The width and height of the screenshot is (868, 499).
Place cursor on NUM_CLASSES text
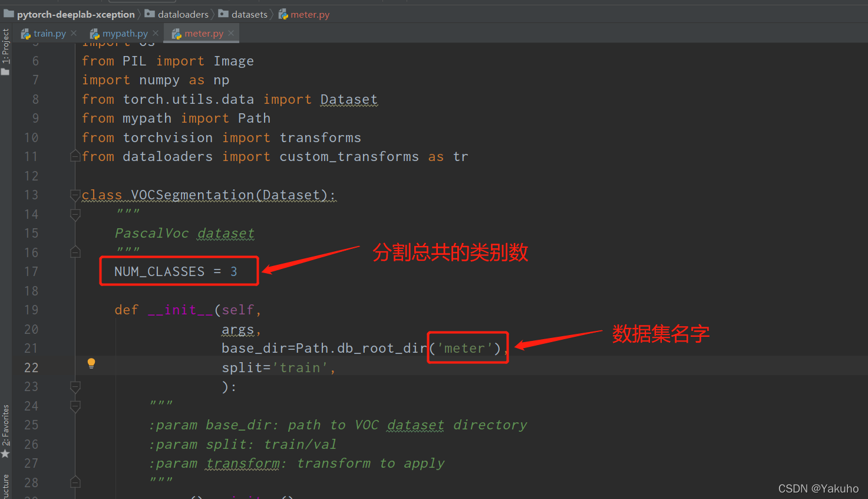[159, 271]
